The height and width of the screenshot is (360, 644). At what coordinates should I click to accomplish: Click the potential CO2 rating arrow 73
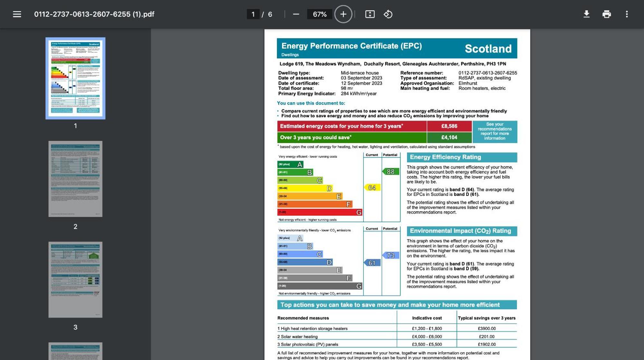[391, 256]
